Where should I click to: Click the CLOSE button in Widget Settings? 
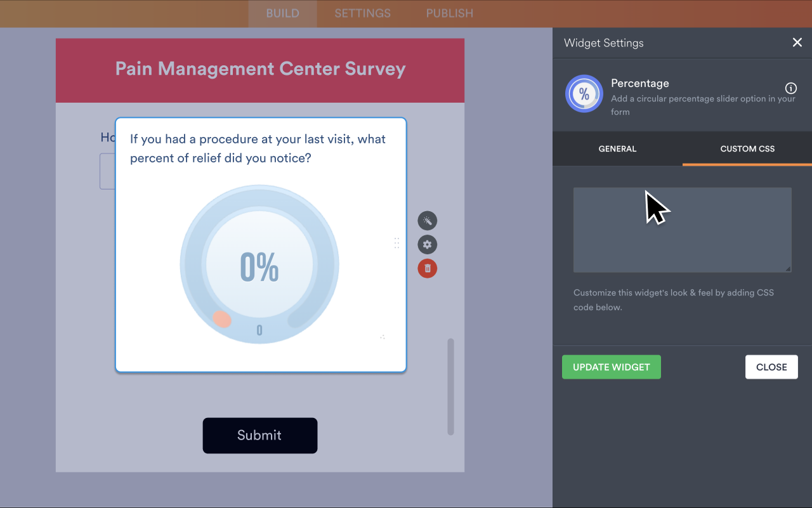[x=771, y=367]
